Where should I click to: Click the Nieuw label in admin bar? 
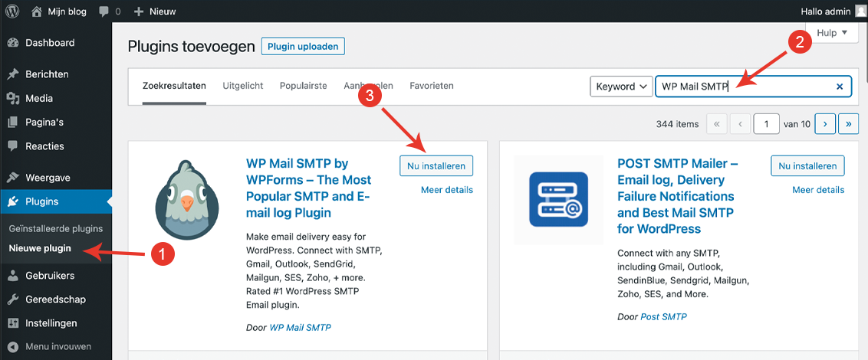point(163,11)
